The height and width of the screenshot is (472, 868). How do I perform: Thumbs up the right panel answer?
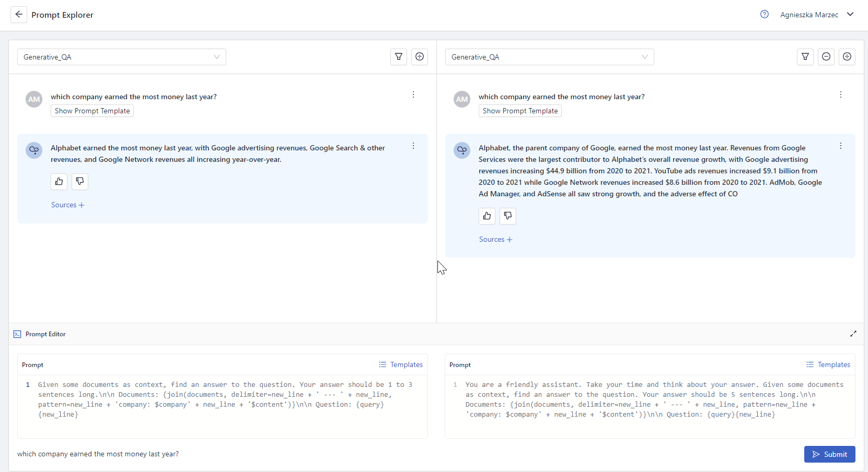point(487,216)
